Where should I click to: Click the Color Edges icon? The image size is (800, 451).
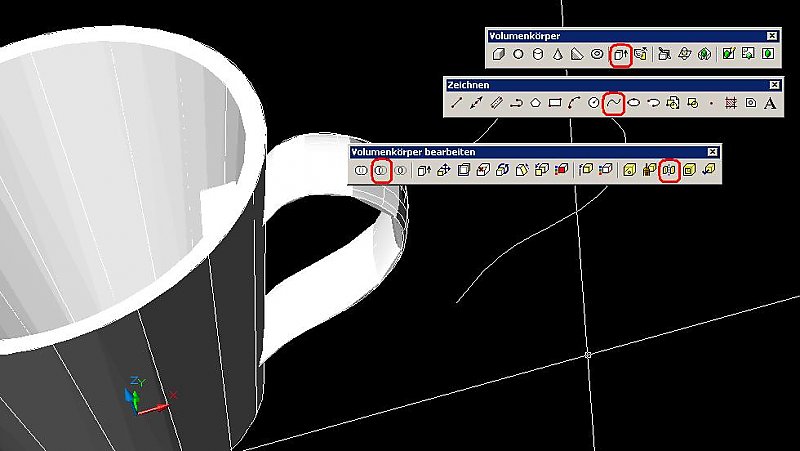[606, 170]
